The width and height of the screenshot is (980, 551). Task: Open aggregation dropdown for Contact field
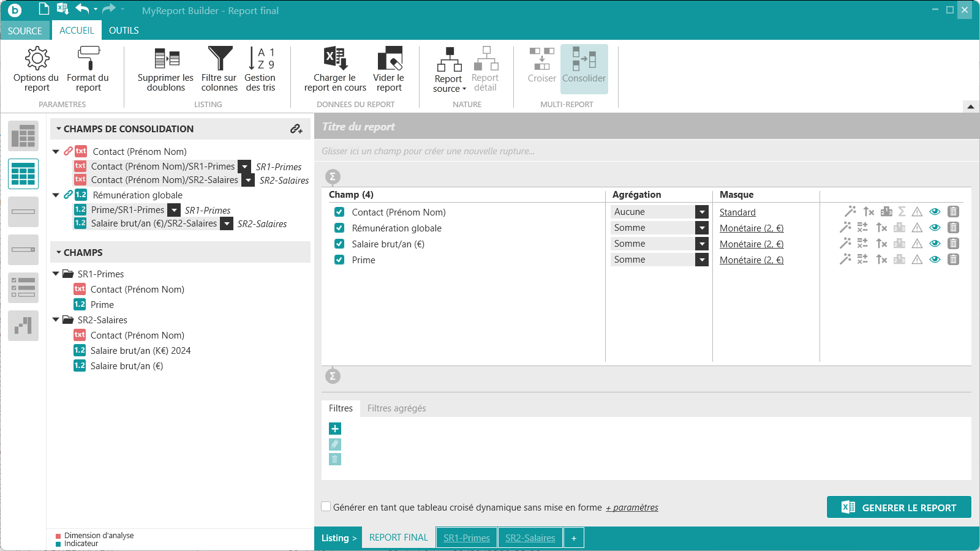tap(702, 212)
